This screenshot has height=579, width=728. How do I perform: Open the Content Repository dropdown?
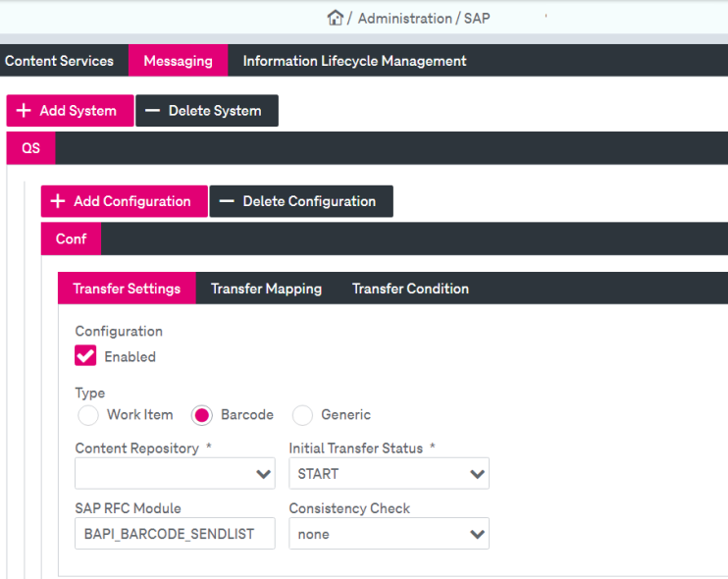pos(175,473)
